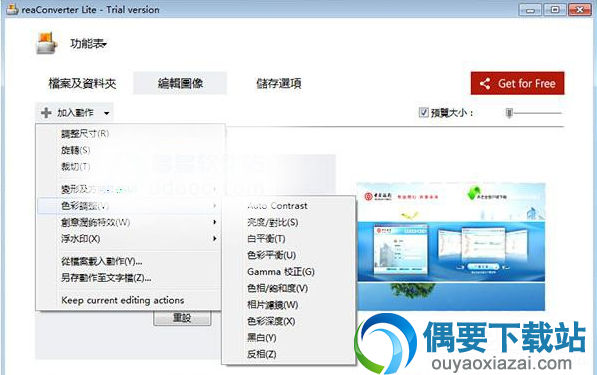The image size is (597, 375).
Task: Choose 從檔案載入動作(Y)... menu entry
Action: pos(129,261)
